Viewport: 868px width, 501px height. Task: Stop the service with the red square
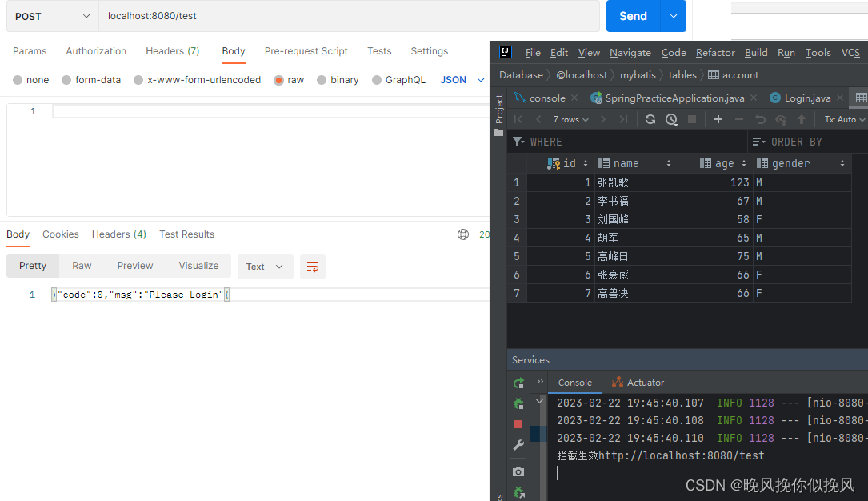click(518, 424)
